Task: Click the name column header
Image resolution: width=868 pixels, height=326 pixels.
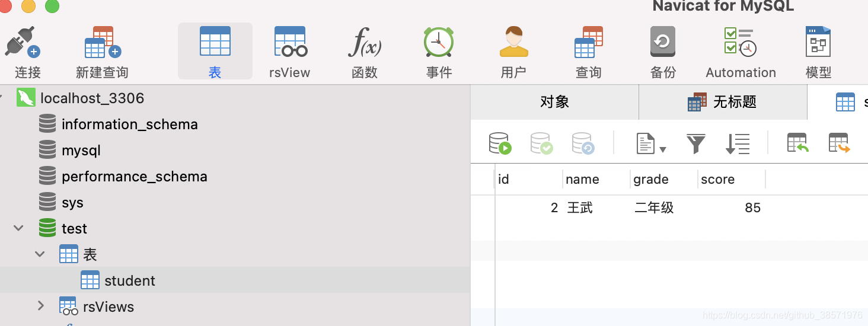Action: (596, 180)
